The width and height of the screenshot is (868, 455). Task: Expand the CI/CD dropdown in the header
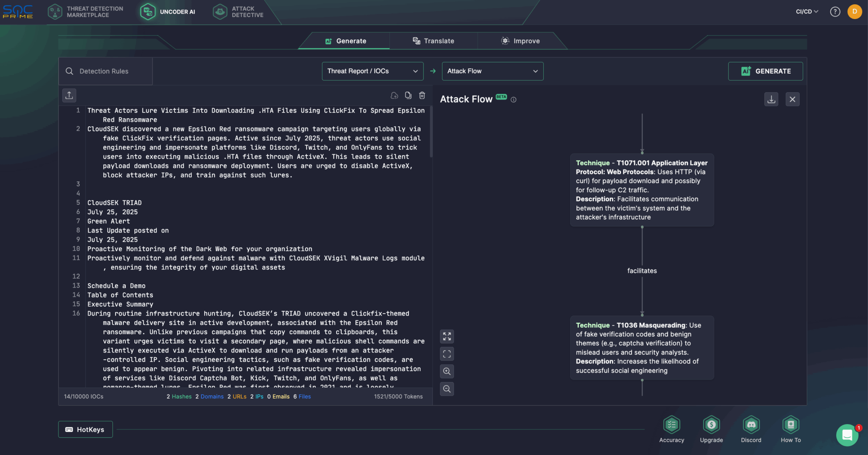805,11
